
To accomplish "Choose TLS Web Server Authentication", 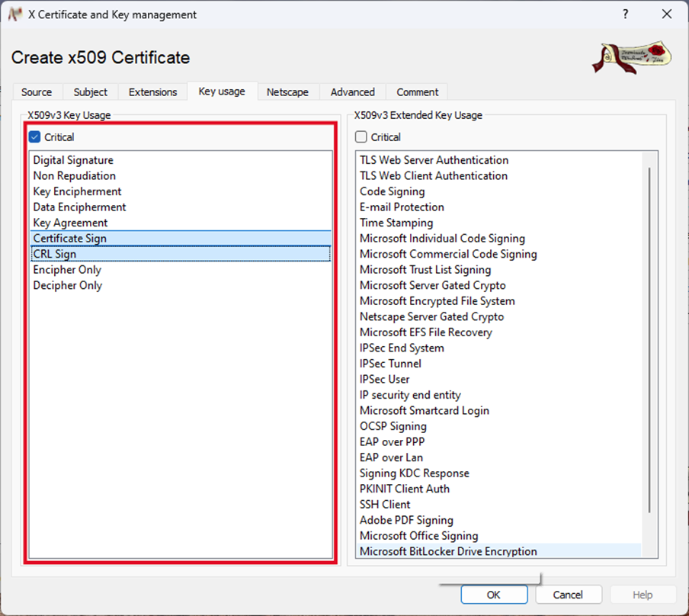I will point(434,160).
